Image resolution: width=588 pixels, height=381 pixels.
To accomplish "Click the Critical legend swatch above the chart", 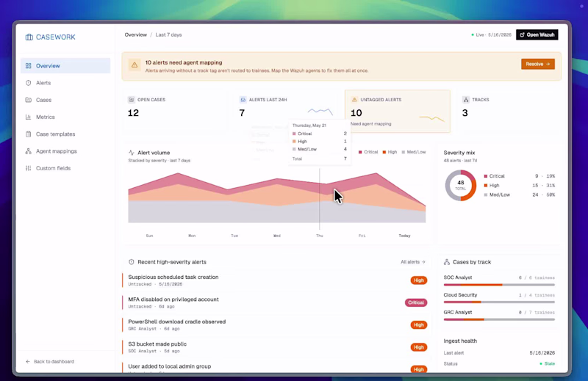I will [360, 152].
